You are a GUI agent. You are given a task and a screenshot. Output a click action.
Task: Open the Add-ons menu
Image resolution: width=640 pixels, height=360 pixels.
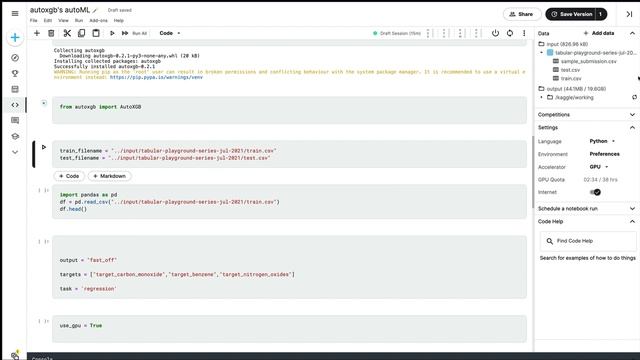[x=98, y=20]
